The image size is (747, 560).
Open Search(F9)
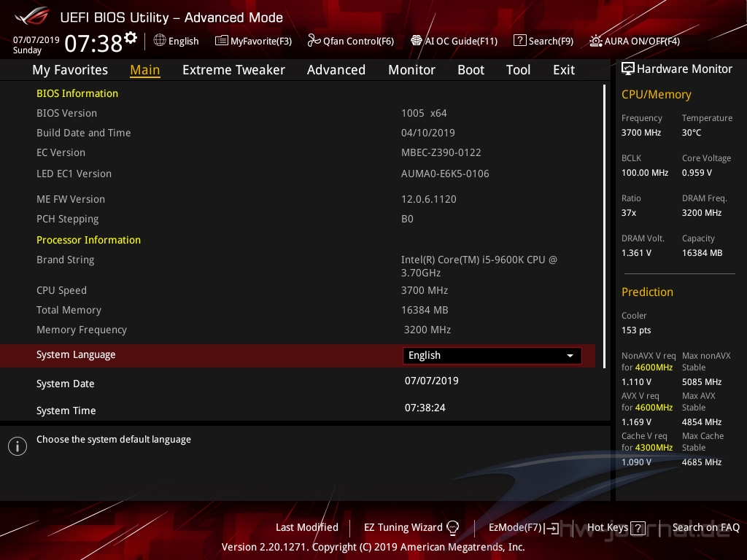[543, 41]
